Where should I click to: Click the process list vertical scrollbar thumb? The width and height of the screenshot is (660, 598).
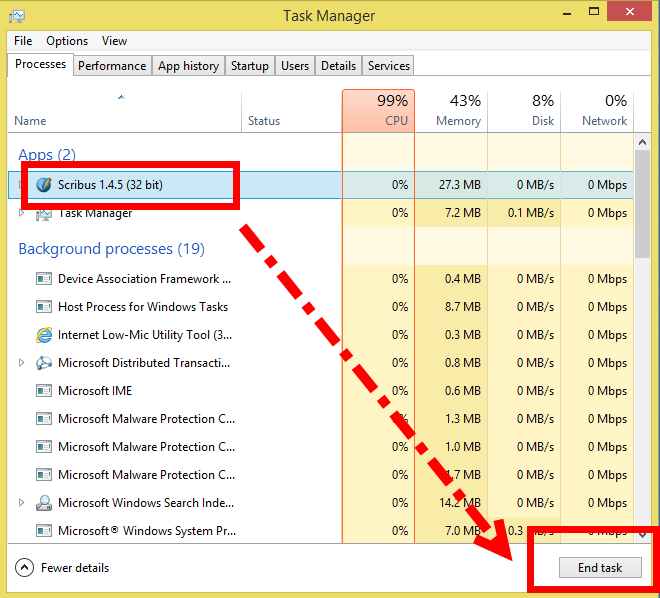pos(642,204)
